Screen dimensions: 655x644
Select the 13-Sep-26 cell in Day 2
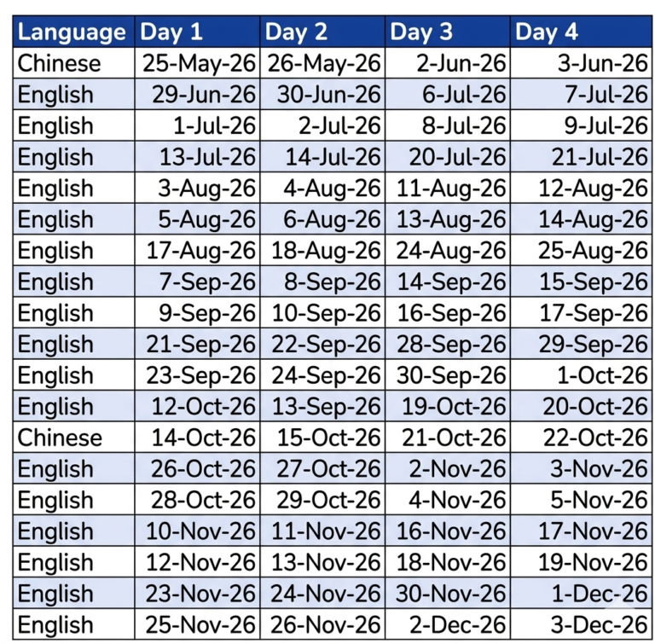(322, 406)
